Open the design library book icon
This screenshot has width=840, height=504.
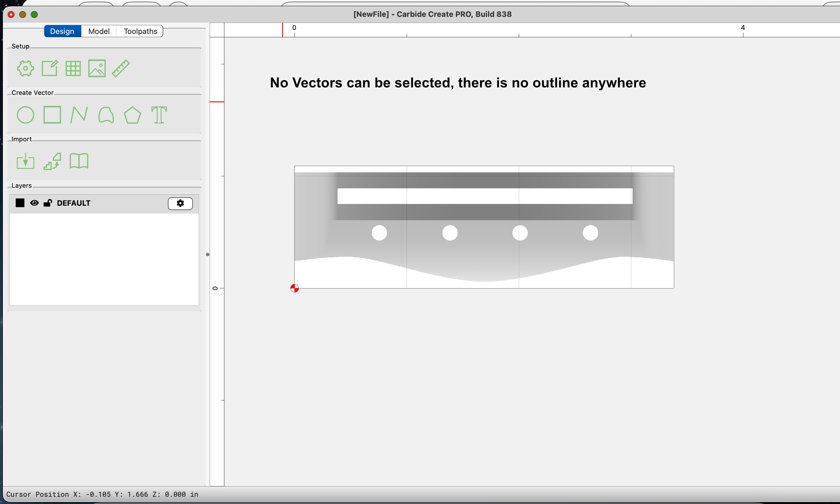pyautogui.click(x=79, y=161)
